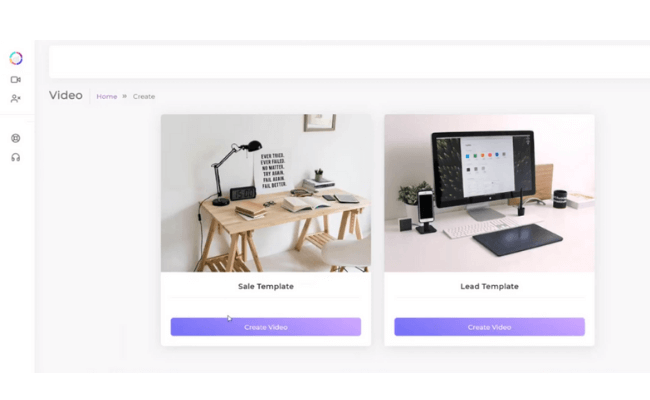Click the Video page heading
The image size is (650, 400).
coord(65,95)
